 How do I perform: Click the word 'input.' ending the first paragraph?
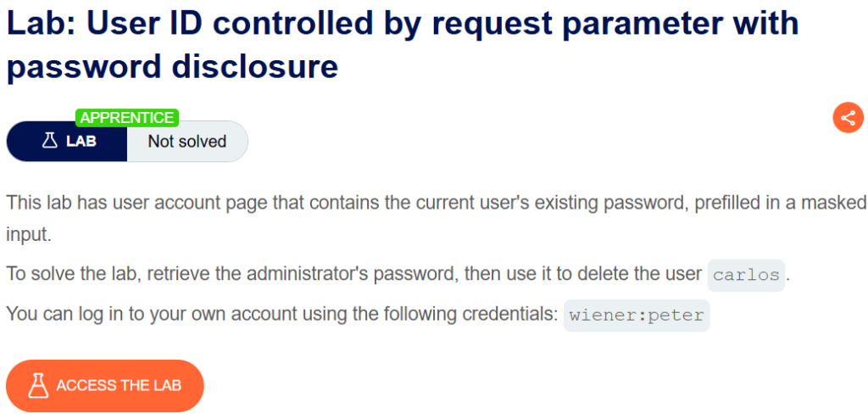coord(29,234)
